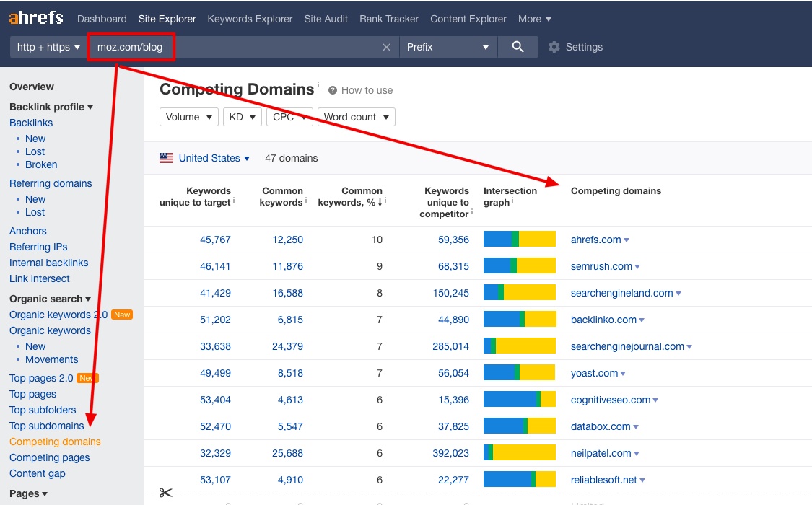Open Referring domains link

[x=51, y=184]
